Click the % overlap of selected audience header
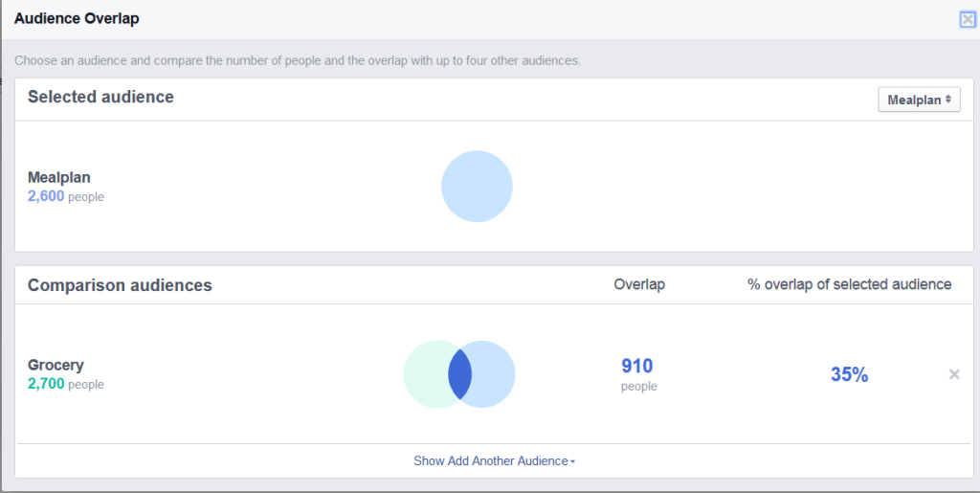 pyautogui.click(x=850, y=284)
